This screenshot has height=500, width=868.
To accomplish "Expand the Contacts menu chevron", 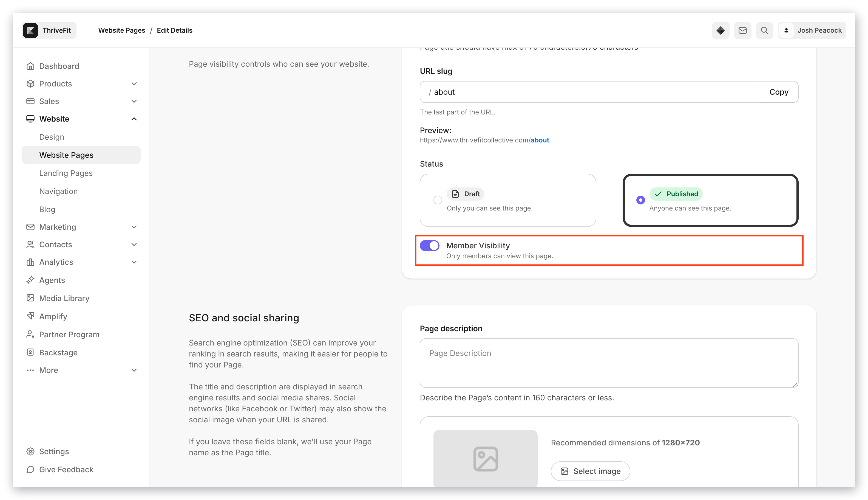I will point(134,244).
